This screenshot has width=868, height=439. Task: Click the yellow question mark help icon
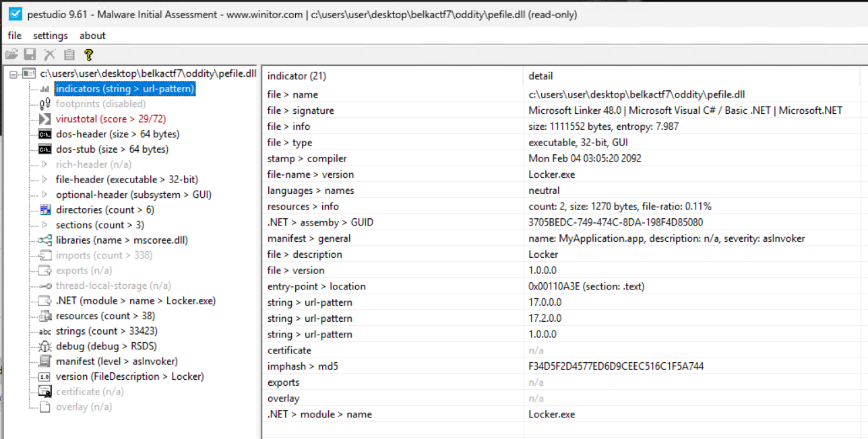click(x=88, y=55)
